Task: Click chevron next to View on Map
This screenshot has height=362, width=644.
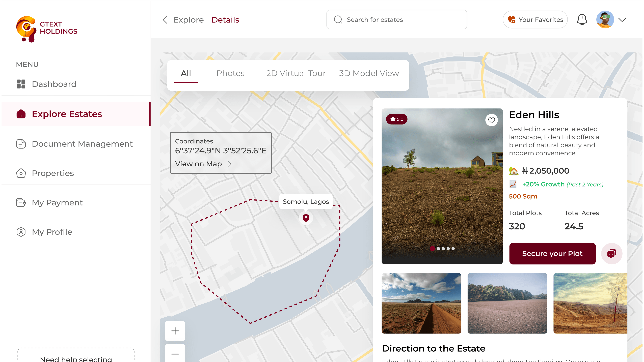Action: [x=229, y=164]
